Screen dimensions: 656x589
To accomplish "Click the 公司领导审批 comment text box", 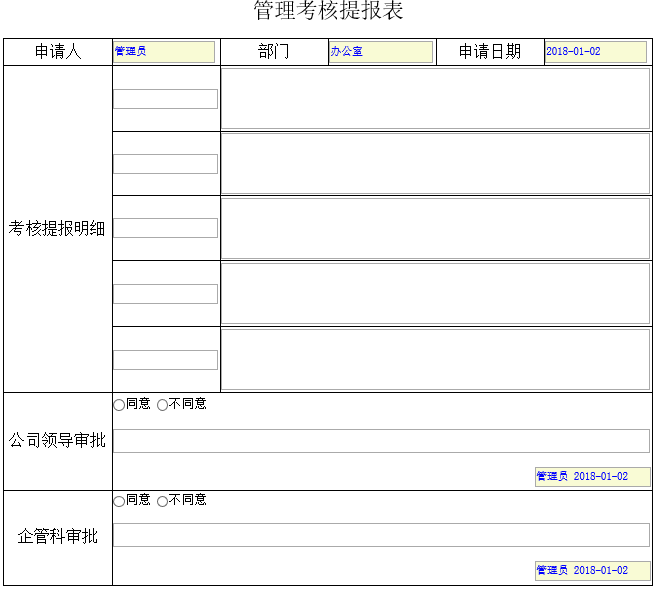I will click(x=381, y=441).
